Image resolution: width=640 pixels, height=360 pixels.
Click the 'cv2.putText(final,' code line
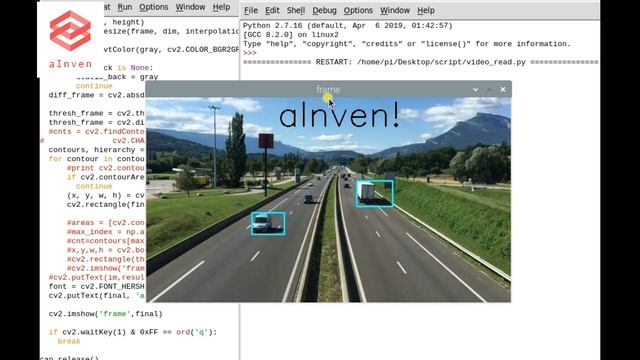(97, 296)
